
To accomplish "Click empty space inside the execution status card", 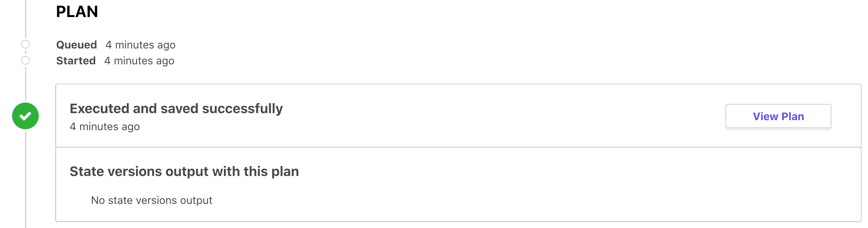I will [x=472, y=116].
